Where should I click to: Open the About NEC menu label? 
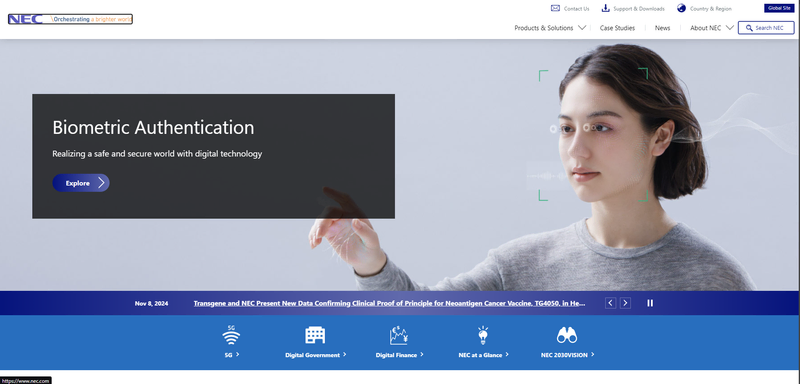706,28
